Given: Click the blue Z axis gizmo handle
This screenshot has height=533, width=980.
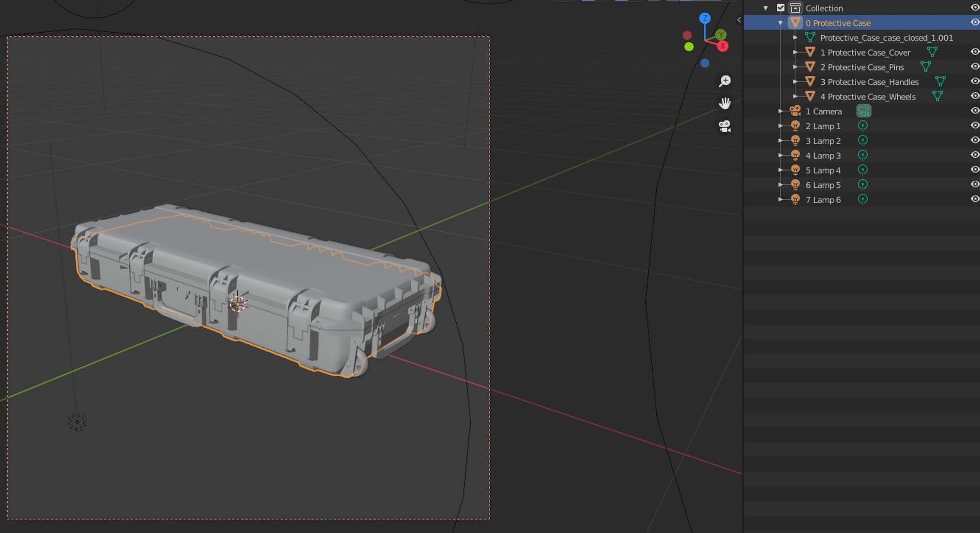Looking at the screenshot, I should pyautogui.click(x=705, y=18).
